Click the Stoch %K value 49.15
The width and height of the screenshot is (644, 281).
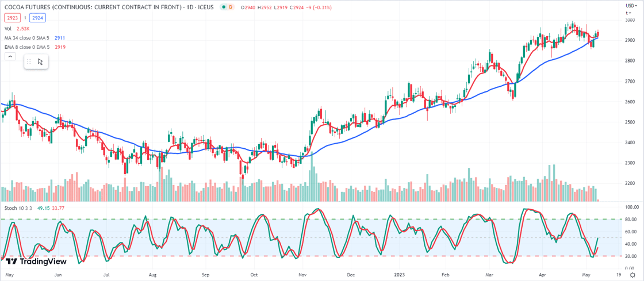click(x=43, y=208)
